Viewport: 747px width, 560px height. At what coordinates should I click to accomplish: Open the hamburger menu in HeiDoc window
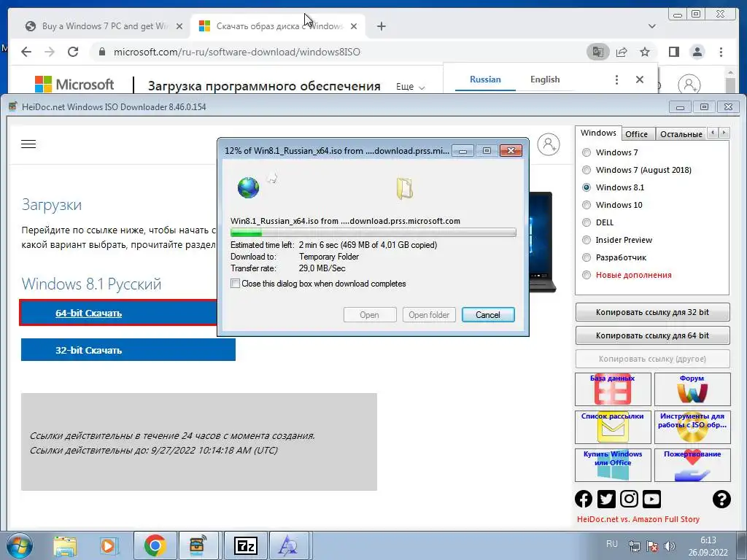pos(28,144)
